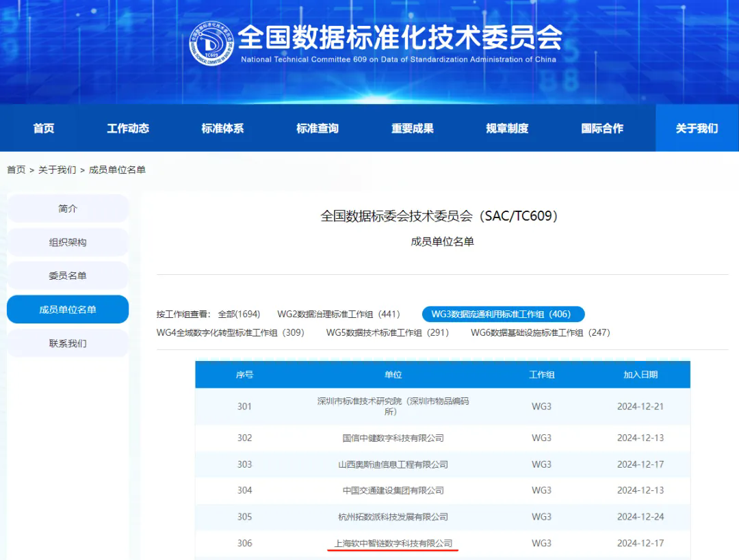739x560 pixels.
Task: Click the heading 全国数据标委会技术委员会（SAC/TC609）
Action: tap(439, 215)
